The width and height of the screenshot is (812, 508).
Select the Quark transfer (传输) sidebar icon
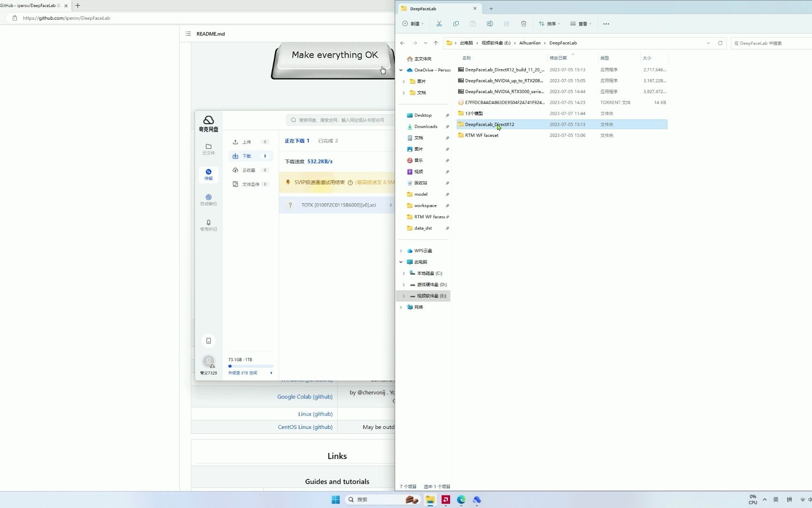pos(209,175)
